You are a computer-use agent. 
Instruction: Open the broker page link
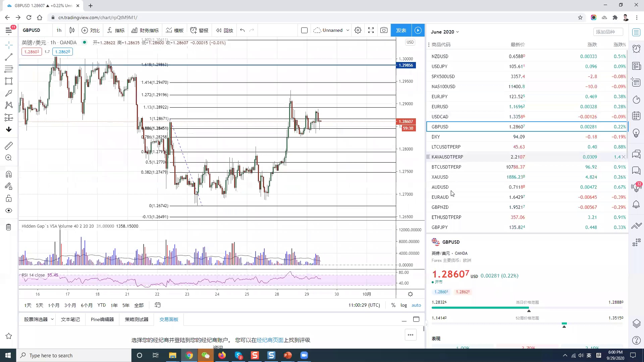pos(270,340)
